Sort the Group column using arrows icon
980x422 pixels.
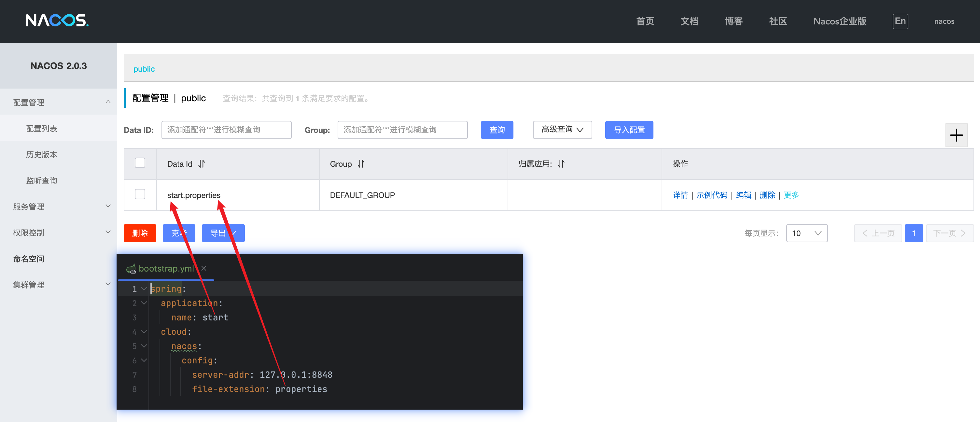tap(361, 164)
